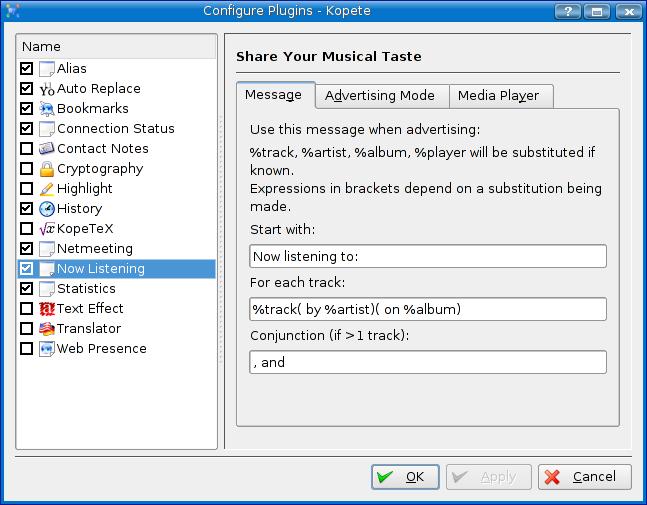Screen dimensions: 647x505
Task: Uncheck the Statistics plugin checkbox
Action: click(27, 289)
